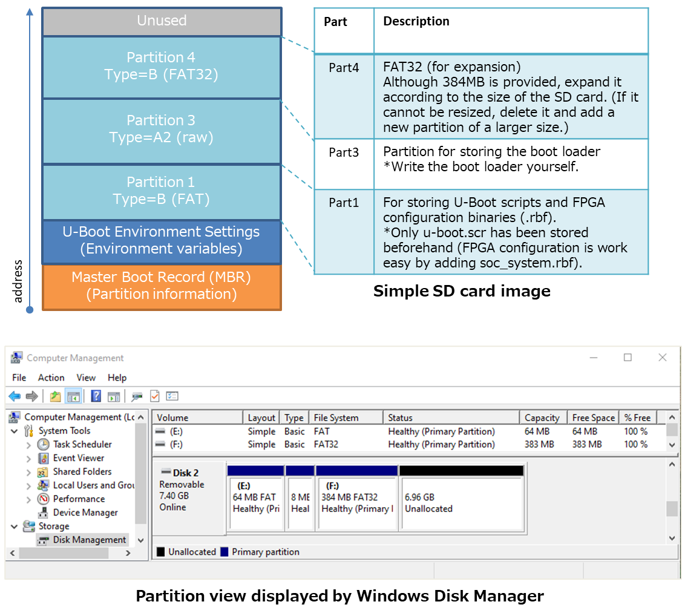Viewport: 682px width, 616px height.
Task: Click the blue Help question mark icon
Action: 96,396
